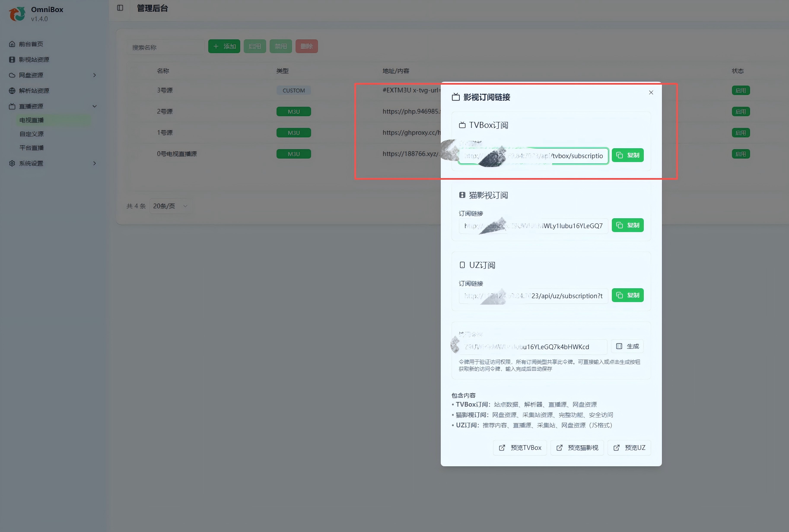Go to 解析站资源 in the sidebar
Viewport: 789px width, 532px height.
(34, 91)
